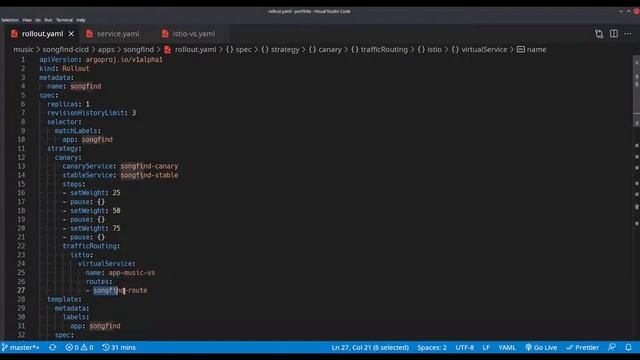Click the virtualService breadcrumb
This screenshot has width=640, height=360.
tap(479, 49)
